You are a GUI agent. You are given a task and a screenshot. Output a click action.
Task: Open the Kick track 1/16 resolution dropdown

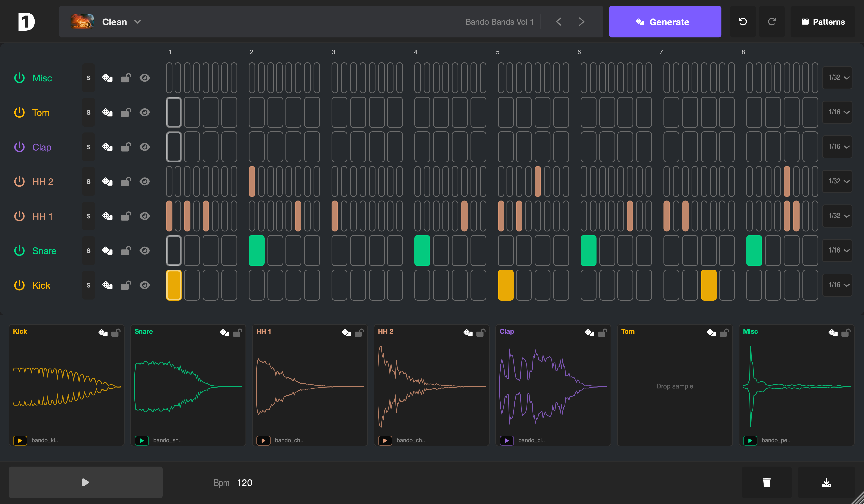tap(838, 285)
